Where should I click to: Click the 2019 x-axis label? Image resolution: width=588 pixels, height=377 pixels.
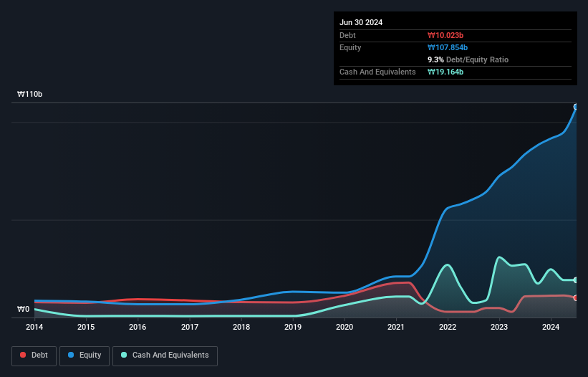point(293,327)
